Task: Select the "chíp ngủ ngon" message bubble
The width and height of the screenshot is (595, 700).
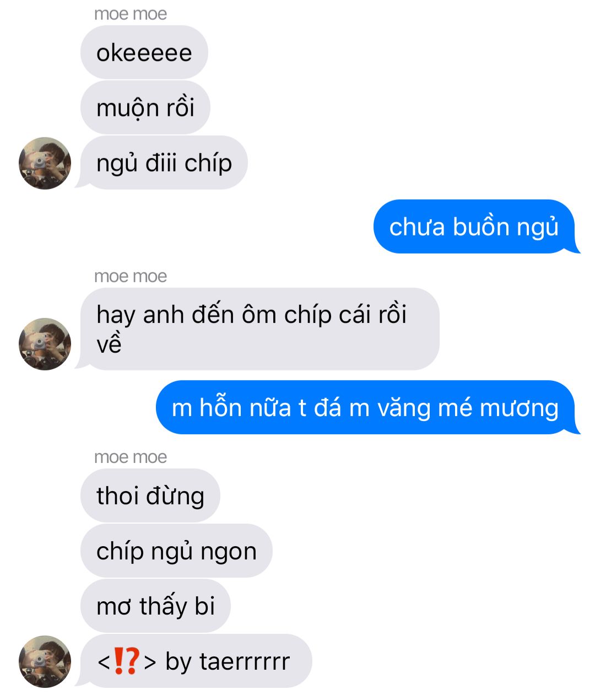Action: click(x=176, y=551)
